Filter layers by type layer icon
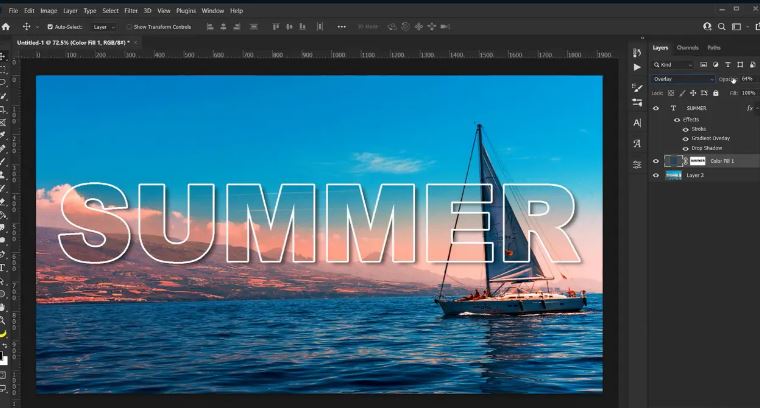The height and width of the screenshot is (408, 760). tap(728, 64)
